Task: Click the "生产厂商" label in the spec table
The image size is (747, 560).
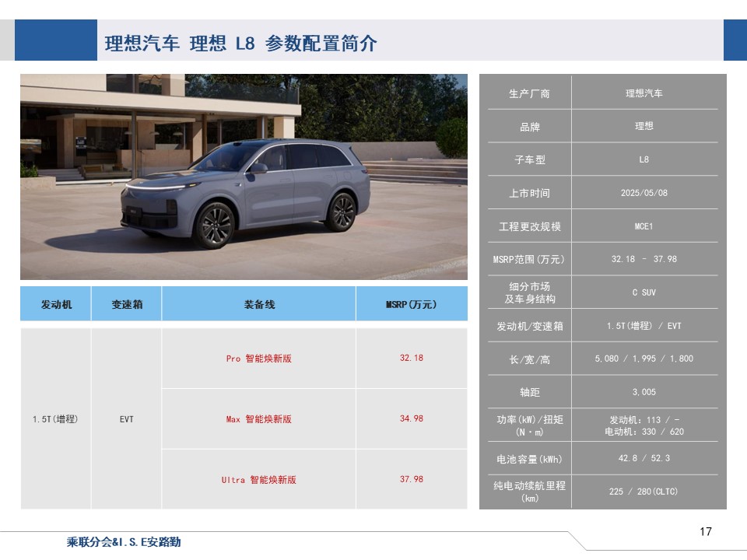Action: click(529, 94)
